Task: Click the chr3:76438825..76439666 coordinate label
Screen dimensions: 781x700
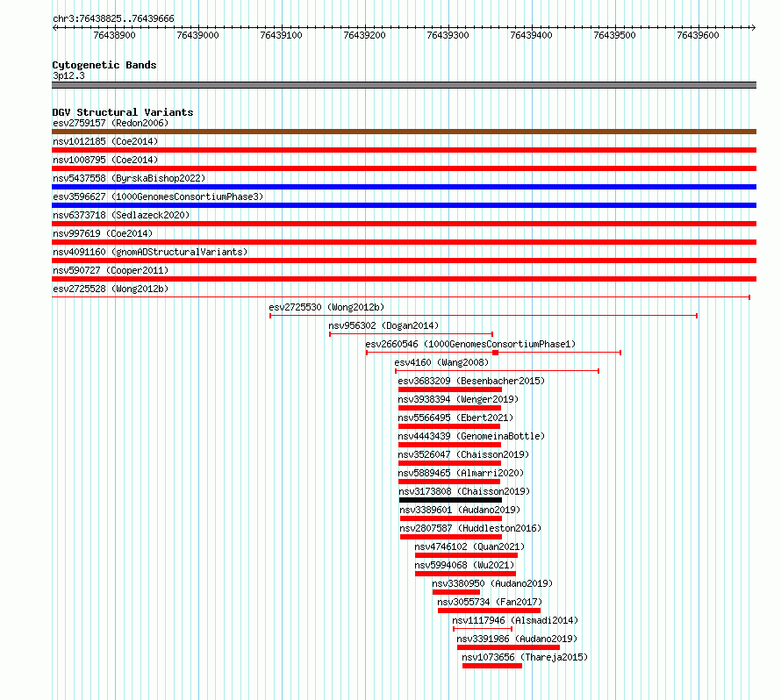Action: click(113, 18)
